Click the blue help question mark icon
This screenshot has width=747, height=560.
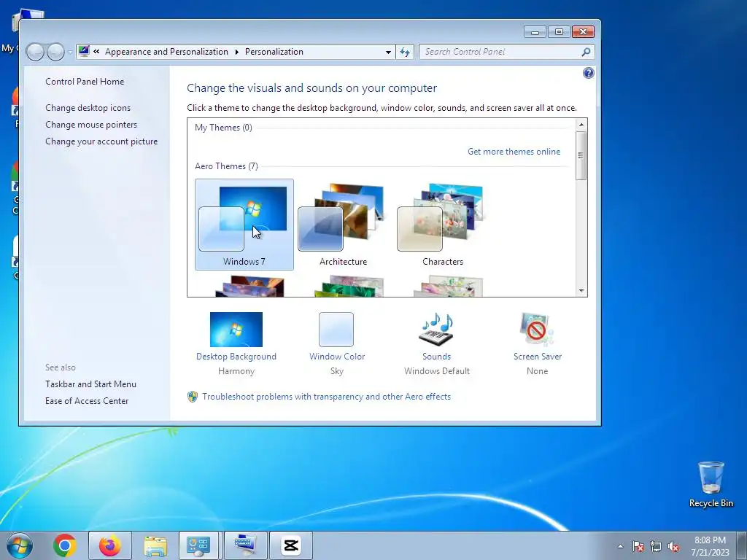(589, 73)
